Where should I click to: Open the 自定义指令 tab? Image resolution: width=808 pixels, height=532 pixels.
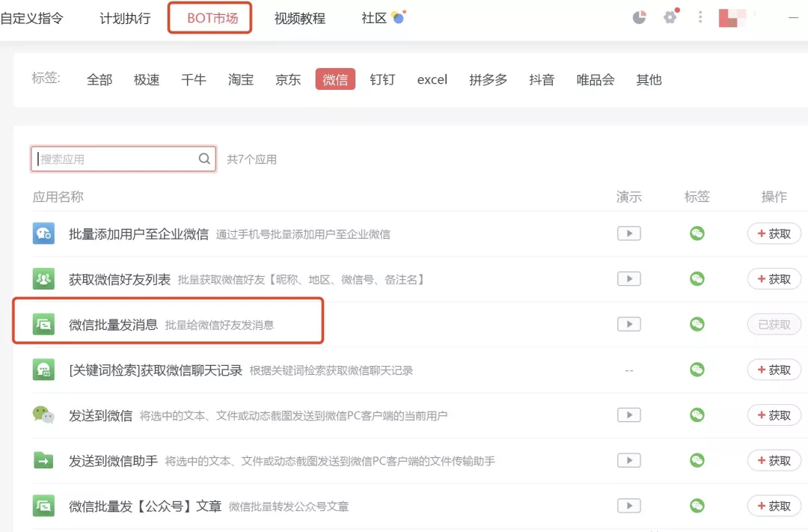pyautogui.click(x=32, y=18)
